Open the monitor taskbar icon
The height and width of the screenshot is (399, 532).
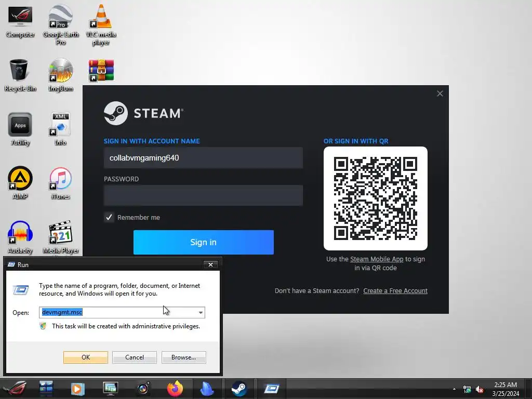[x=110, y=389]
